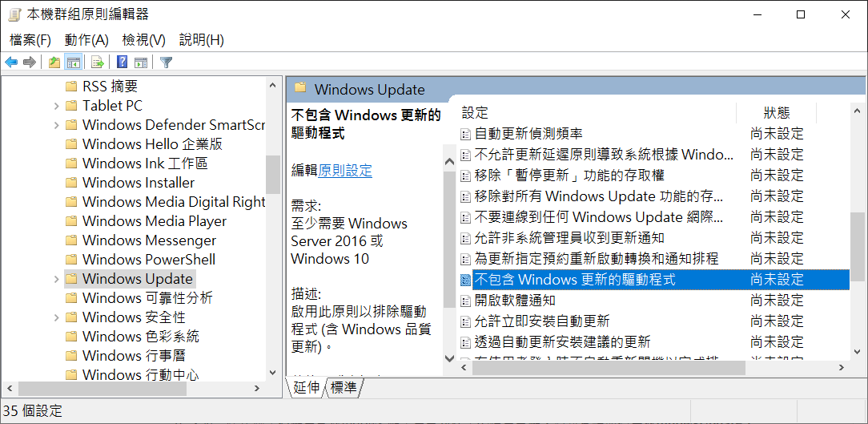Click tree pane vertical scrollbar up arrow

pyautogui.click(x=272, y=85)
